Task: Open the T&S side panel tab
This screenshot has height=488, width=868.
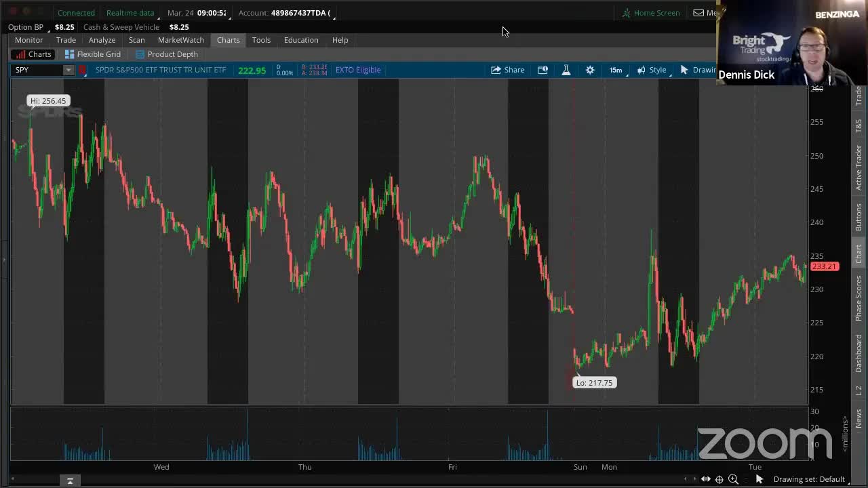Action: (859, 126)
